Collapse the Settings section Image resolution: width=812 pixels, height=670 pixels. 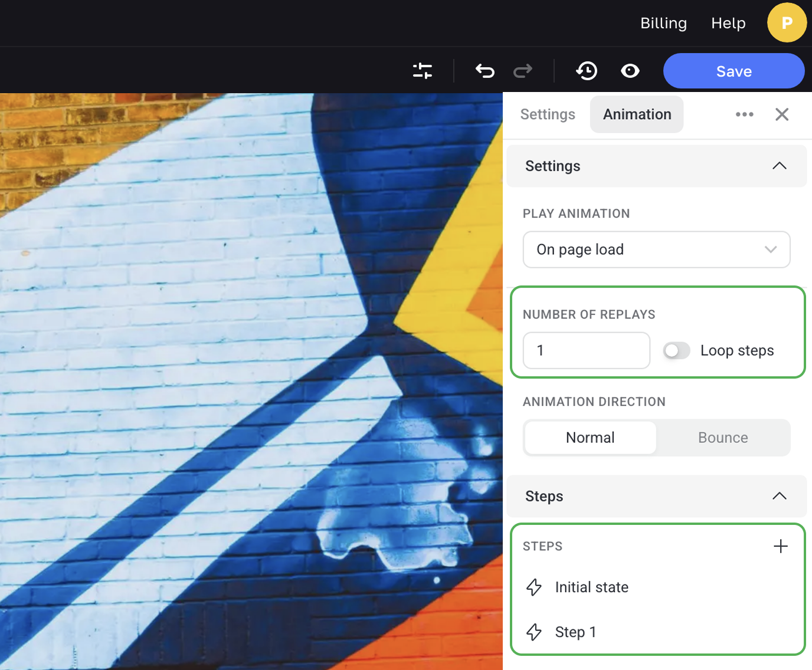click(779, 166)
